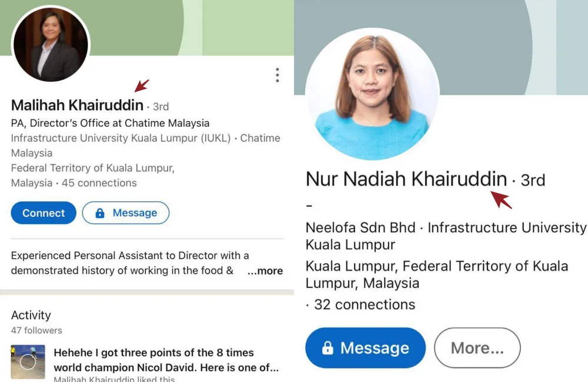
Task: Open Malihah Khairuddin's profile photo
Action: 51,43
